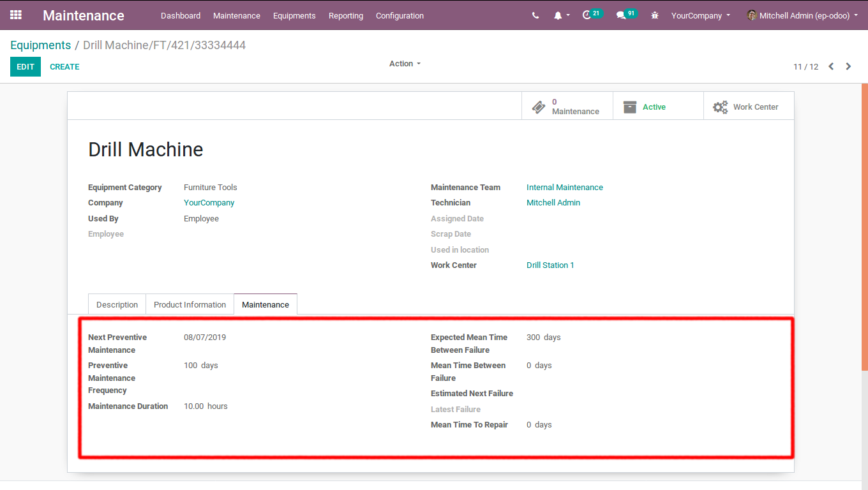This screenshot has width=868, height=490.
Task: Click the Used in location label
Action: click(x=460, y=250)
